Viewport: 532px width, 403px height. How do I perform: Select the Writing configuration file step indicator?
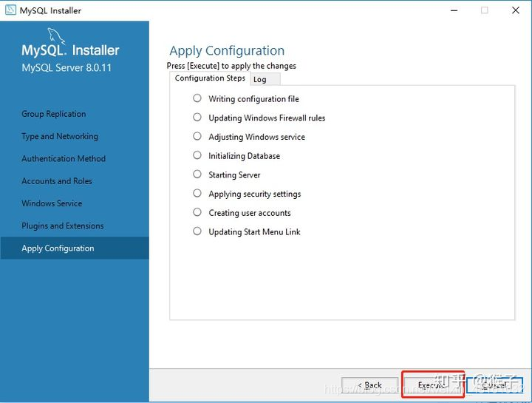click(197, 98)
